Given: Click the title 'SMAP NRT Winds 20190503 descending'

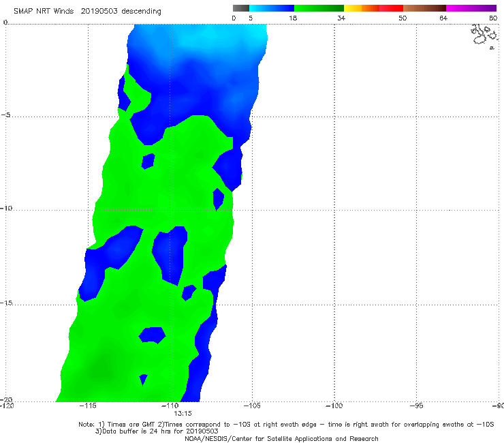Looking at the screenshot, I should pos(87,11).
